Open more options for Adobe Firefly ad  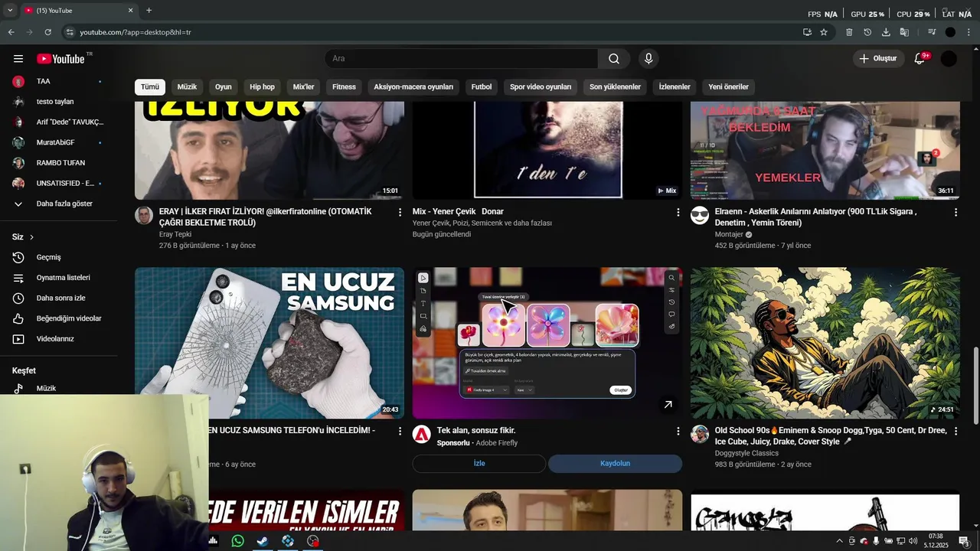(x=678, y=432)
